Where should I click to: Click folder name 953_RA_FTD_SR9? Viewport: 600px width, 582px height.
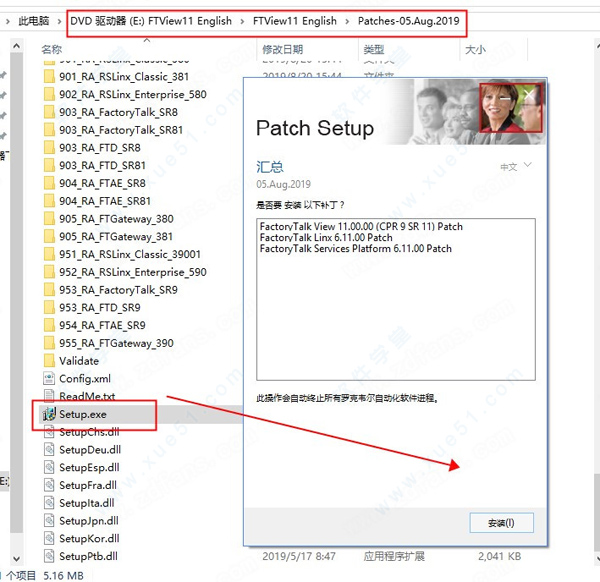coord(99,307)
